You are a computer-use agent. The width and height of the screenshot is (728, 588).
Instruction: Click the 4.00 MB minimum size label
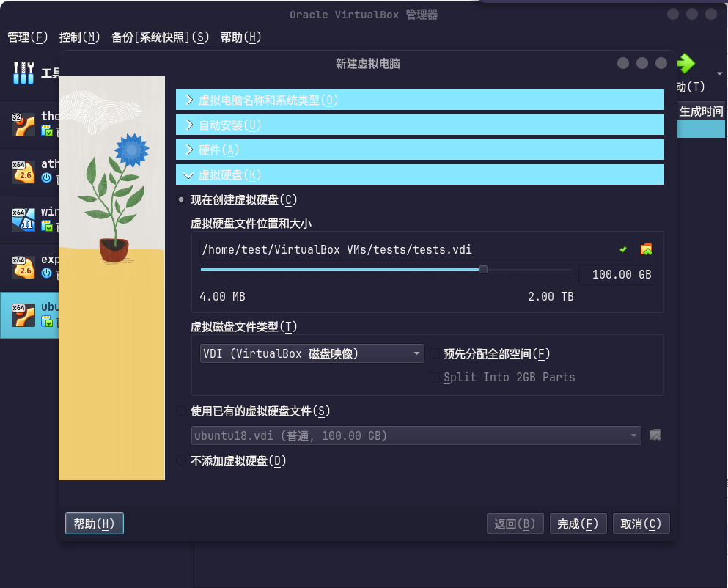pos(222,296)
